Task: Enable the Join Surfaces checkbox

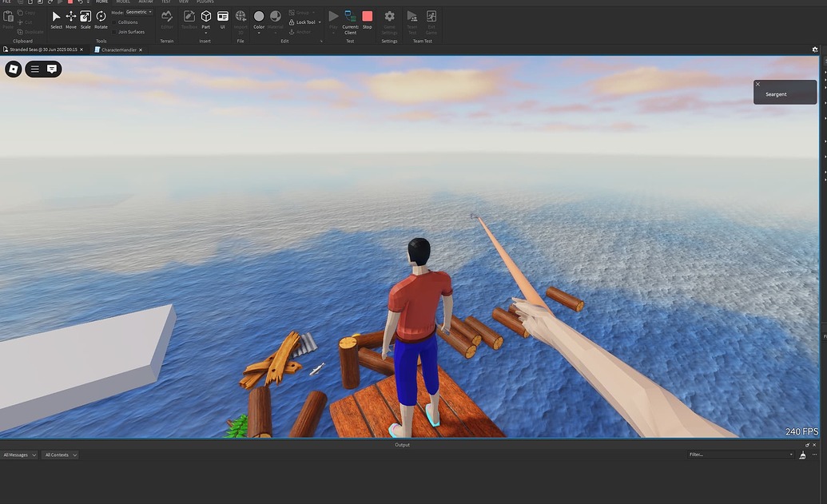Action: click(x=114, y=32)
